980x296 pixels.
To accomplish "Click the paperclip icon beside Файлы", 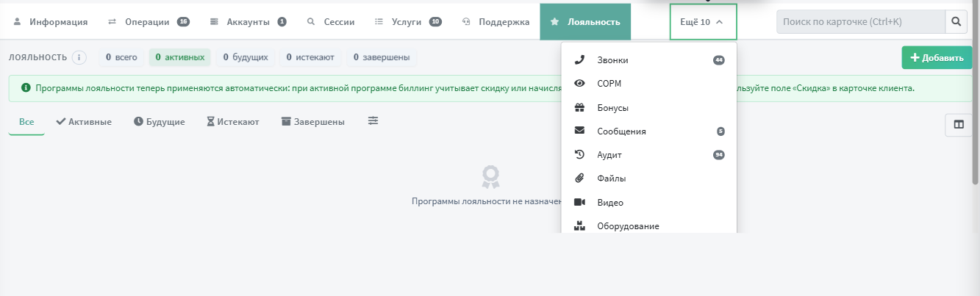I will coord(579,178).
